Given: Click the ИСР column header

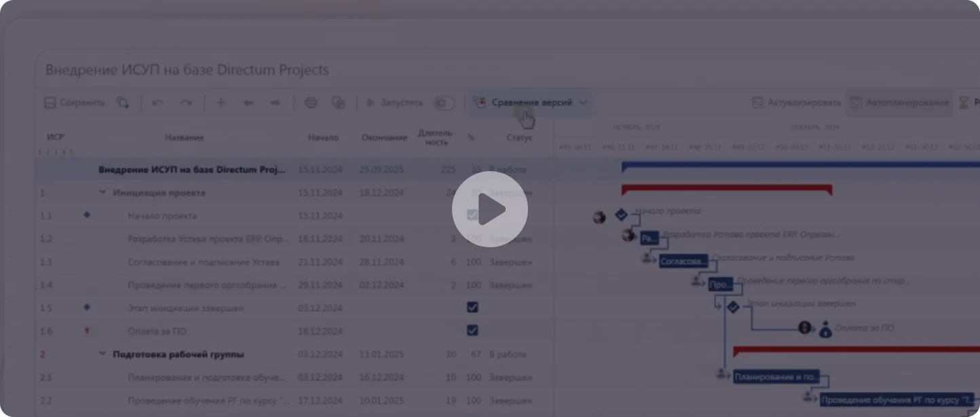Looking at the screenshot, I should [55, 137].
